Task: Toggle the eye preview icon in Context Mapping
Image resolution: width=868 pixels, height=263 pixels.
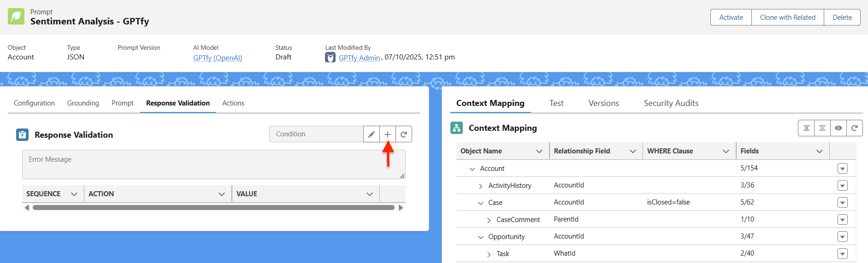Action: (838, 128)
